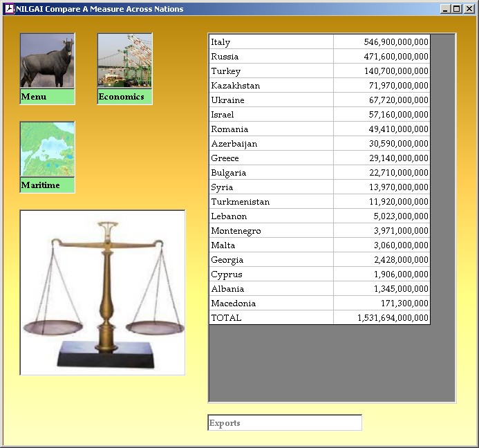This screenshot has height=448, width=479.
Task: Maximize the NILGAI window
Action: pos(456,9)
